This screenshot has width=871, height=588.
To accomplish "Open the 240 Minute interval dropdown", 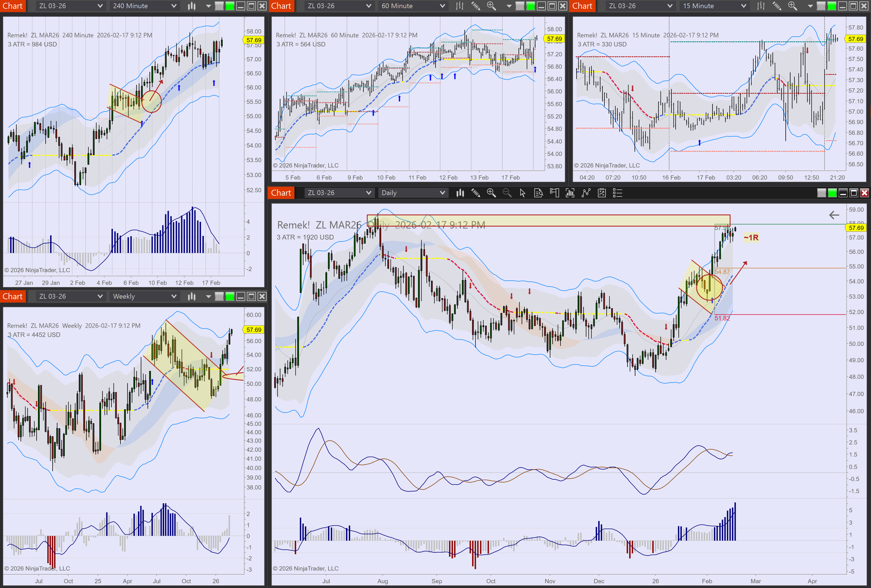I will [x=144, y=6].
